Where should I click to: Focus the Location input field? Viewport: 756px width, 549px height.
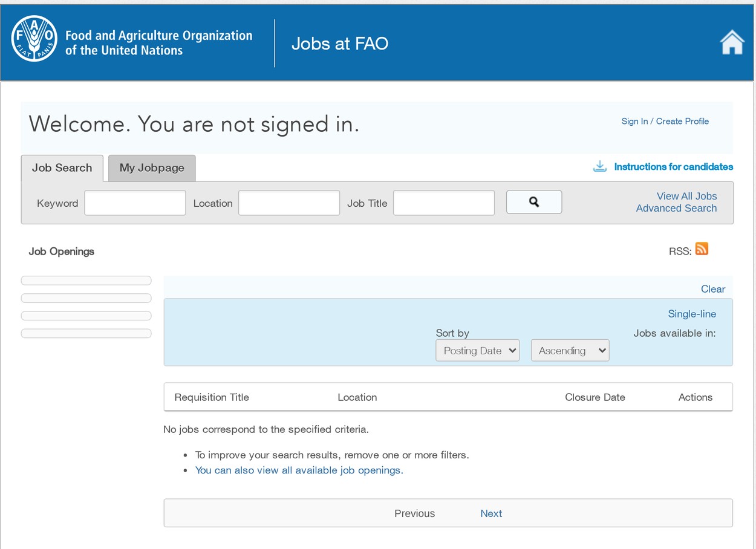[x=289, y=203]
